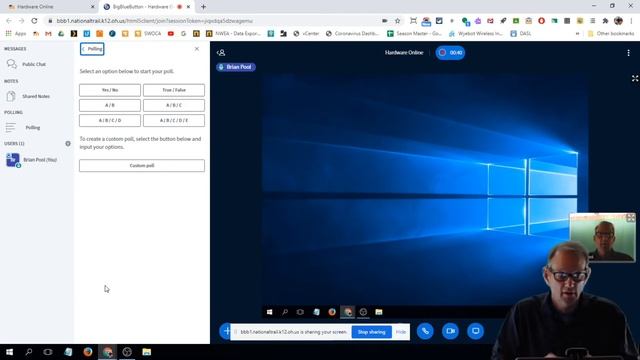Select the True / False poll option
Image resolution: width=640 pixels, height=360 pixels.
[x=174, y=90]
